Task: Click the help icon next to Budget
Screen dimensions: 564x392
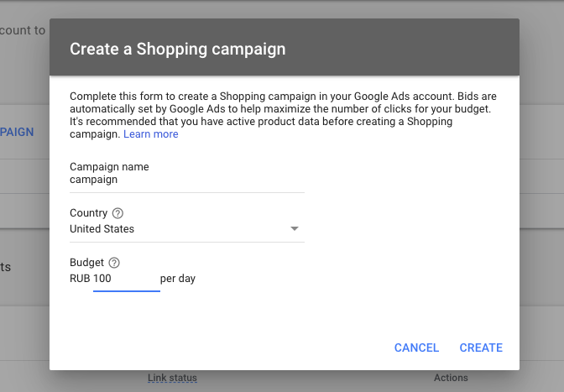Action: pyautogui.click(x=114, y=263)
